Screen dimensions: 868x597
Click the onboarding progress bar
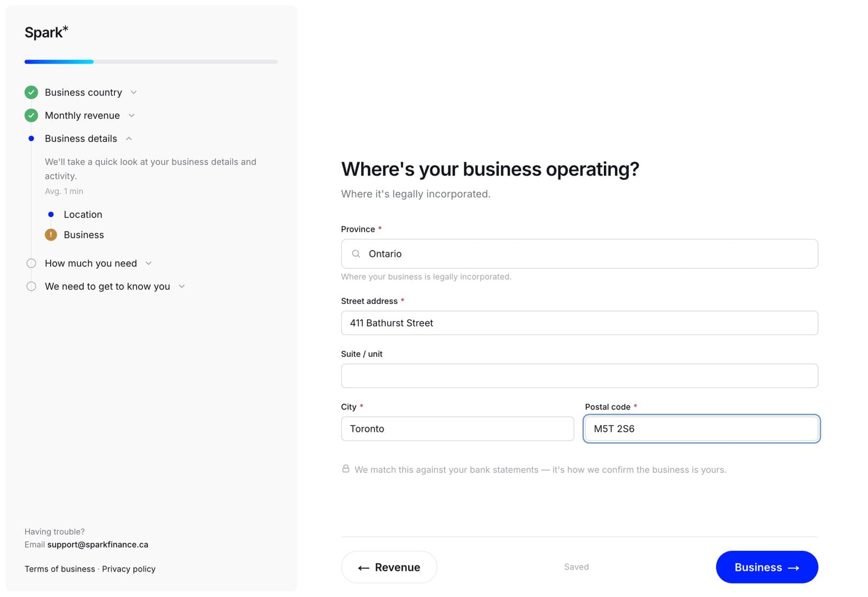(151, 62)
